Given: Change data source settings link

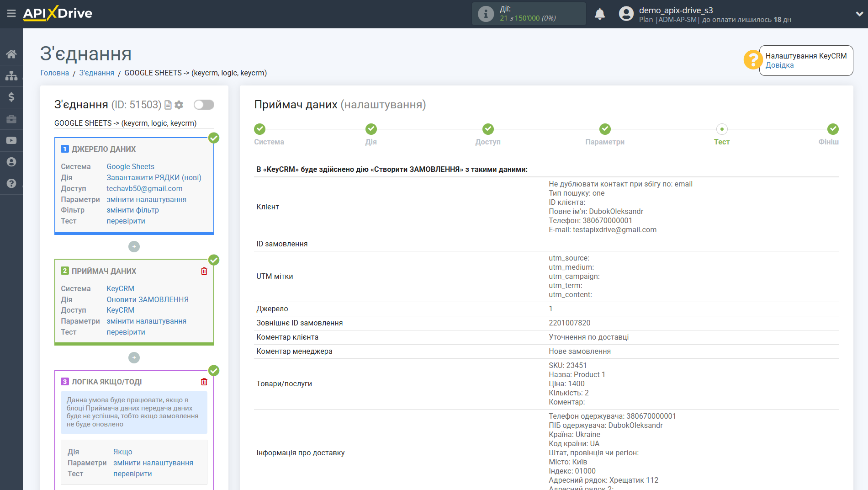Looking at the screenshot, I should (146, 199).
